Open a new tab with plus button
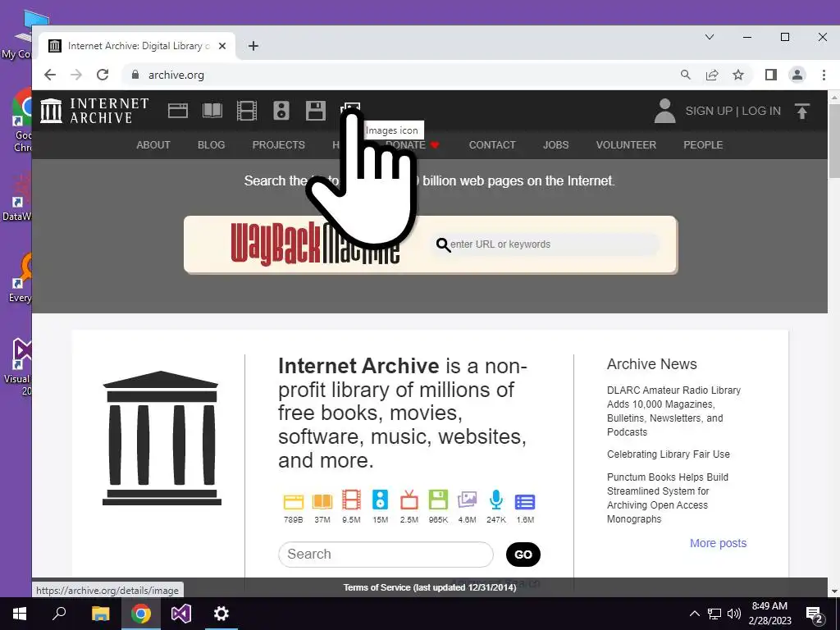The width and height of the screenshot is (840, 630). click(253, 46)
